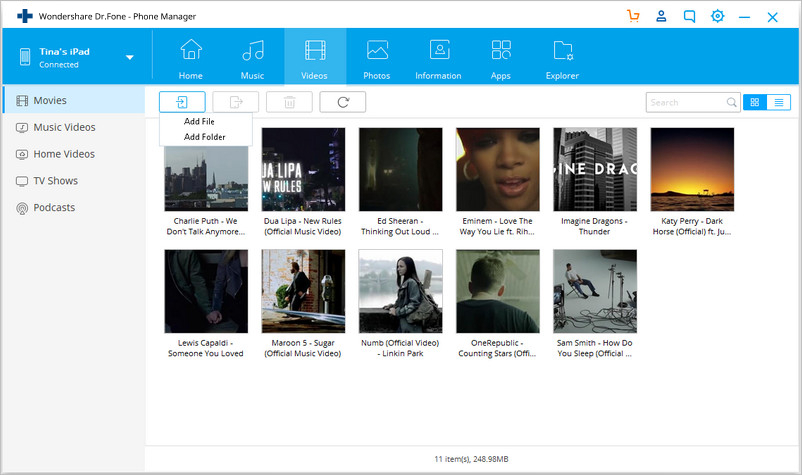This screenshot has height=475, width=802.
Task: Choose Add Folder from the dropdown
Action: point(206,137)
